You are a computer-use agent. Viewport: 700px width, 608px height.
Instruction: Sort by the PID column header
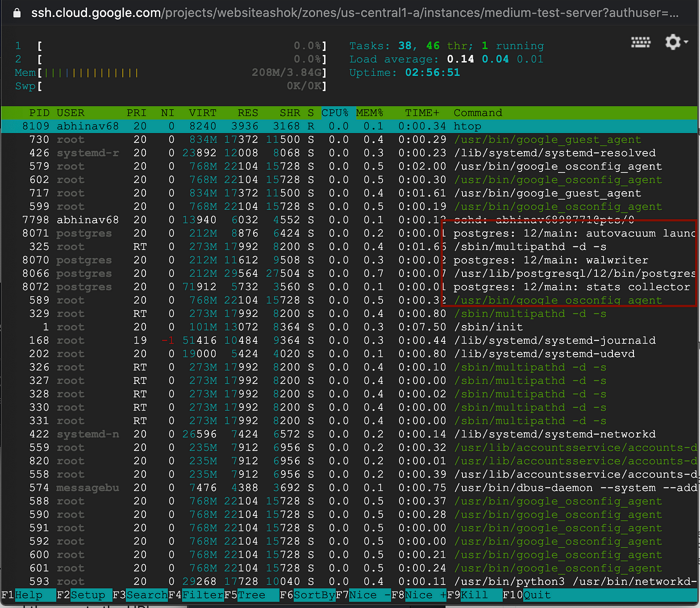pos(39,113)
